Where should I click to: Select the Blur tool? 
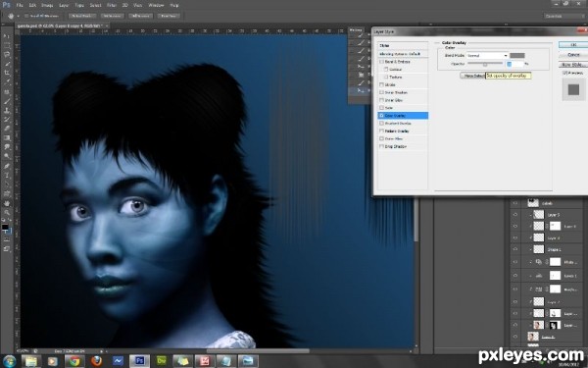tap(7, 147)
